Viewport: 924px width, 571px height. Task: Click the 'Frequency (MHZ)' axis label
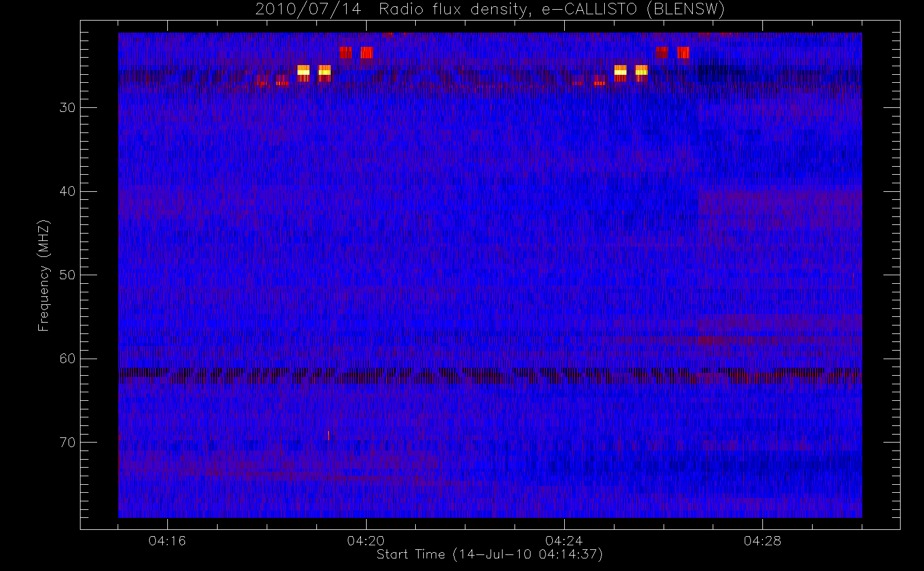43,275
